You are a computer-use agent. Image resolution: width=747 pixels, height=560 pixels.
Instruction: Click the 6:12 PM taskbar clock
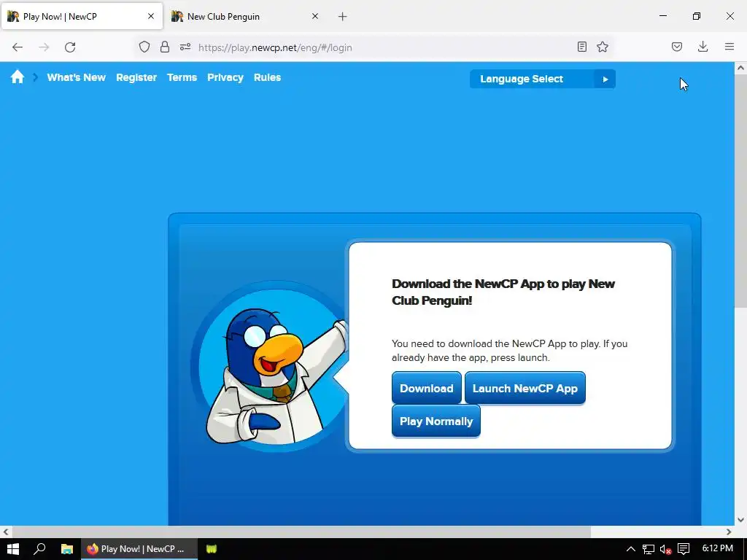click(718, 548)
